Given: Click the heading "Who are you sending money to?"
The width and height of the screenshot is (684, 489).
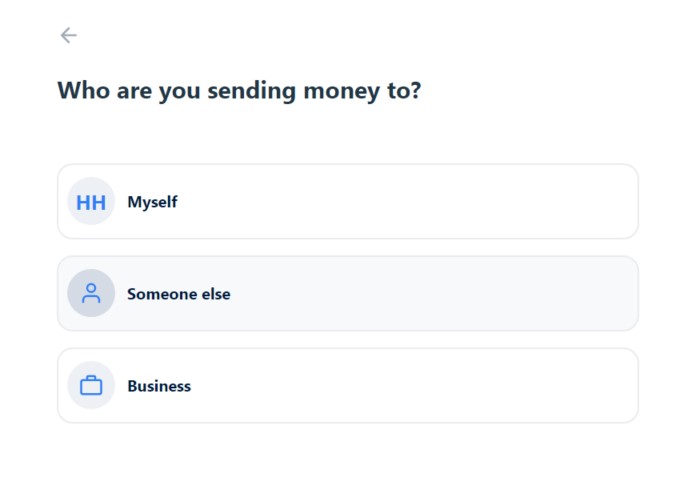Looking at the screenshot, I should pos(239,91).
